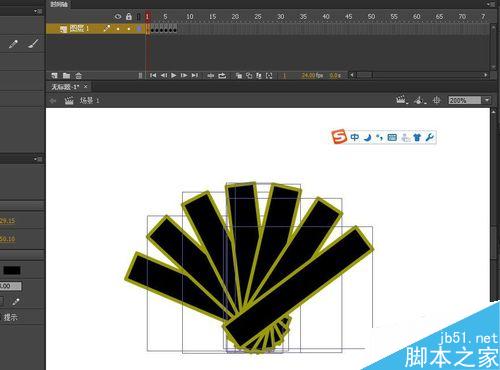Delete layer with trash icon
The image size is (500, 370).
click(x=78, y=76)
